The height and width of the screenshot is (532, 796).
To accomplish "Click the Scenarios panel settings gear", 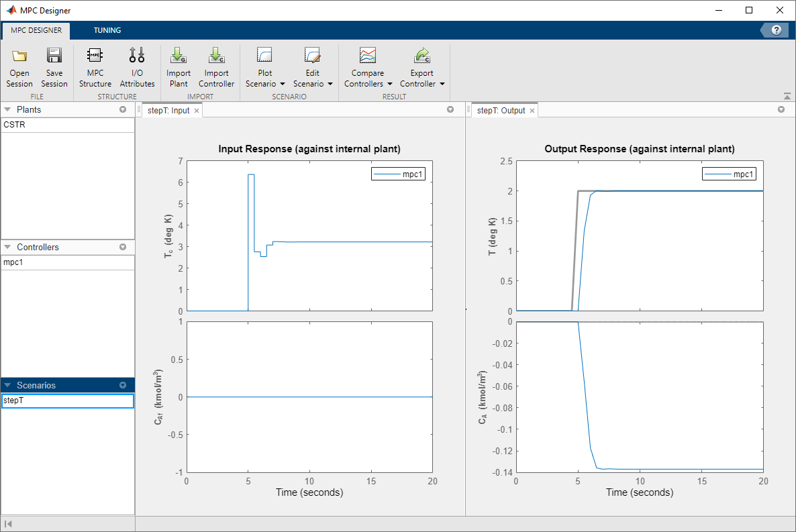I will click(x=122, y=385).
